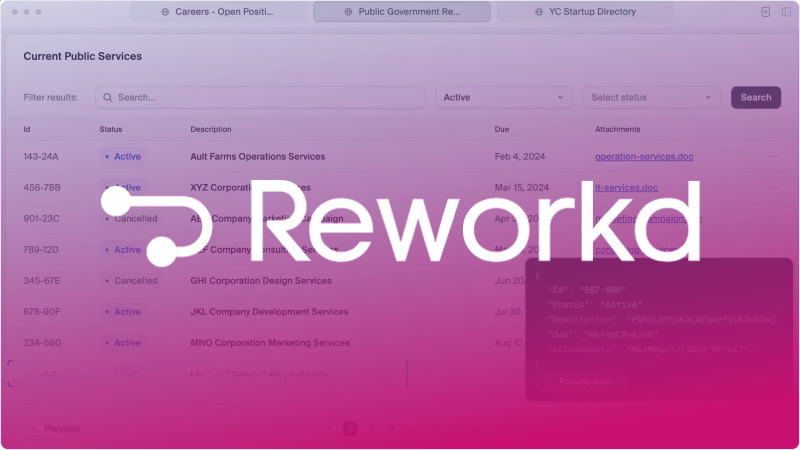Open the Active filter dropdown
Viewport: 800px width, 450px height.
pyautogui.click(x=504, y=97)
